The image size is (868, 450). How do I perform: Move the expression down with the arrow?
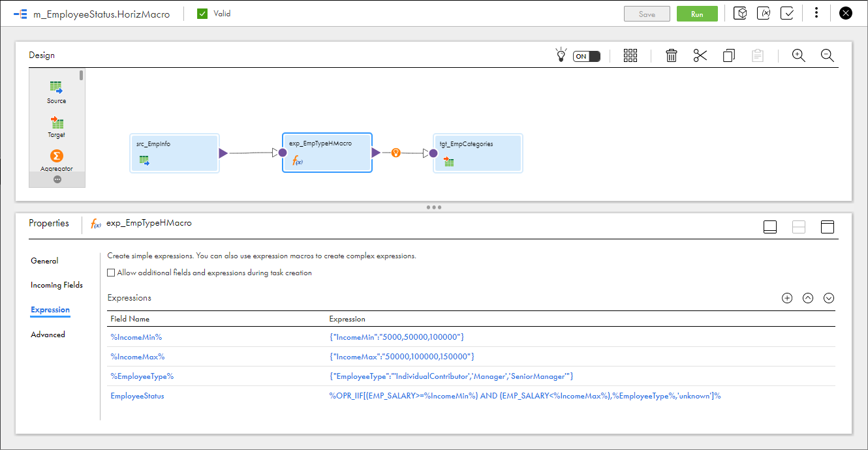coord(829,298)
